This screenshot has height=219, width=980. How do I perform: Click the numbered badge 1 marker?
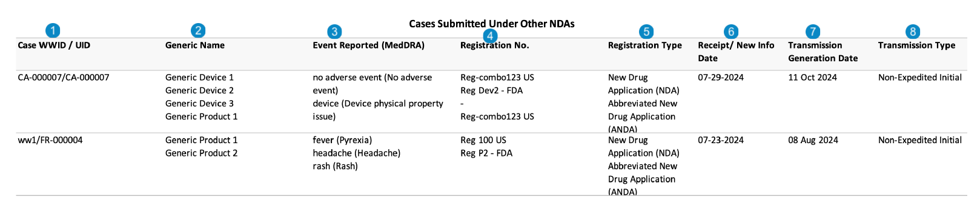(53, 30)
